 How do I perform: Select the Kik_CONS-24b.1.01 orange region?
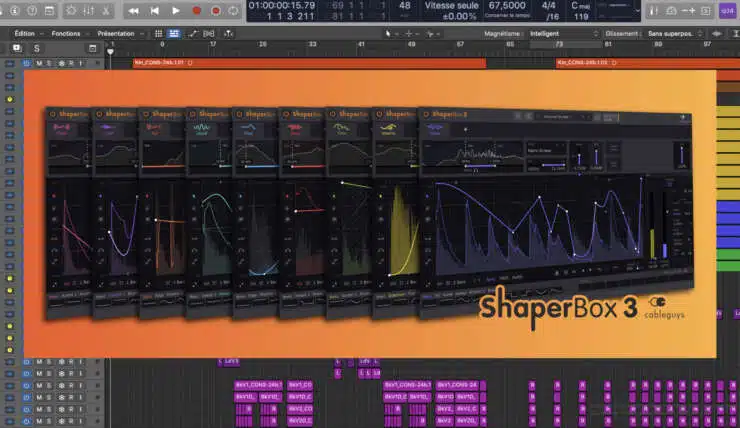pos(309,63)
